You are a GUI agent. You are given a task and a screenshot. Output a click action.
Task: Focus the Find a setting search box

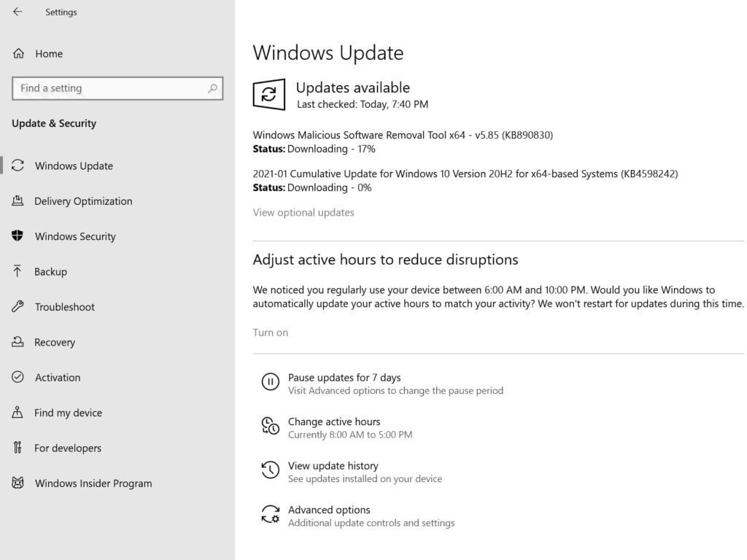pos(109,88)
